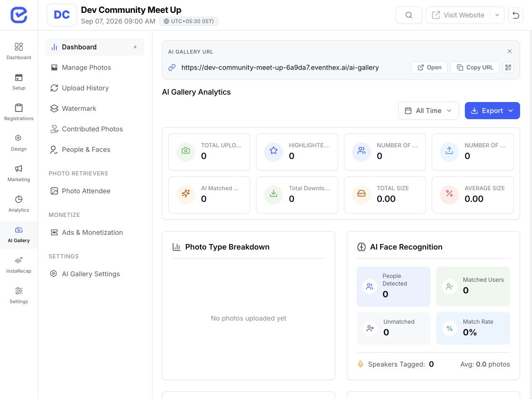Click the Eventhex logo icon

point(19,15)
